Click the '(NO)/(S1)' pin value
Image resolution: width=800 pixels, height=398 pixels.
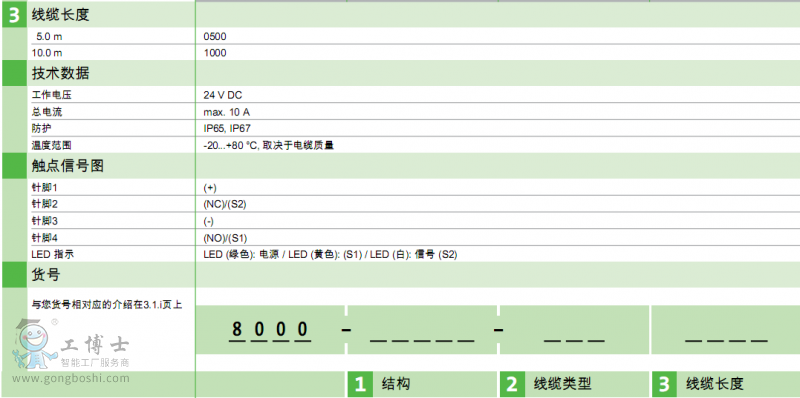(225, 238)
